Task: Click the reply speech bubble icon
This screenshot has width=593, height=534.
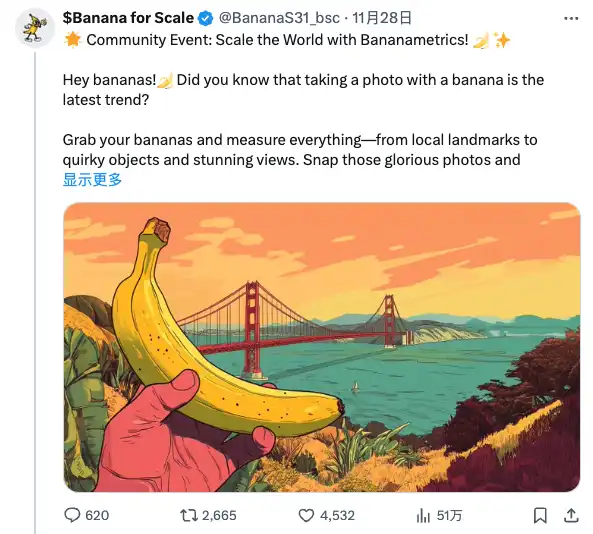Action: (72, 515)
